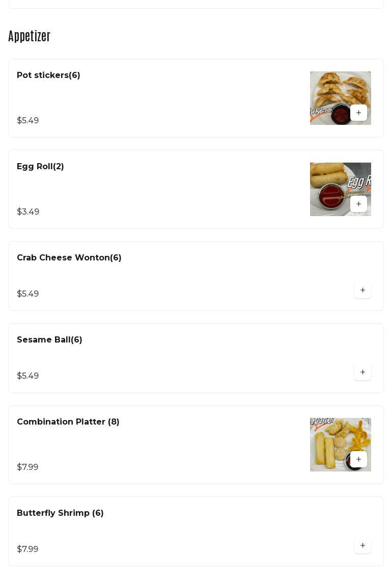Add Combination Platter (8) using plus icon
The width and height of the screenshot is (392, 579).
[358, 459]
